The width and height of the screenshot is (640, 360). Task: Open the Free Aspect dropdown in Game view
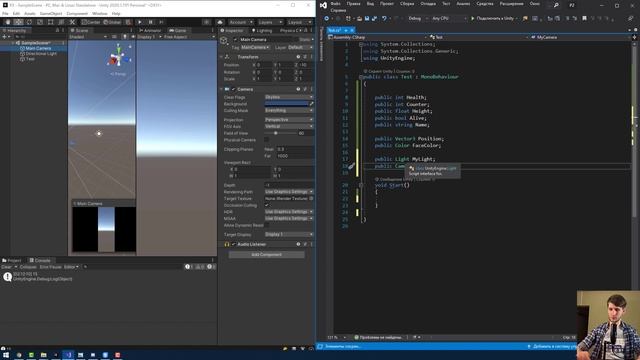point(189,37)
